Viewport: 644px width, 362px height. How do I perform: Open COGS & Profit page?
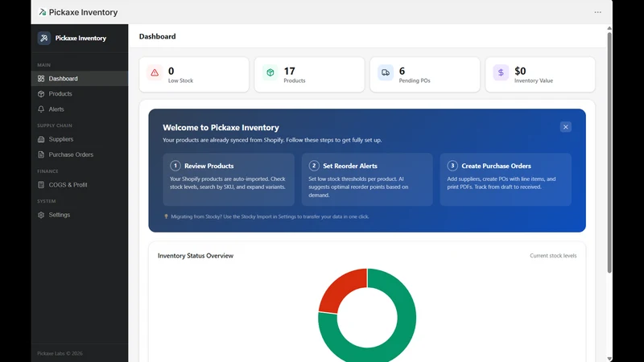[80, 185]
